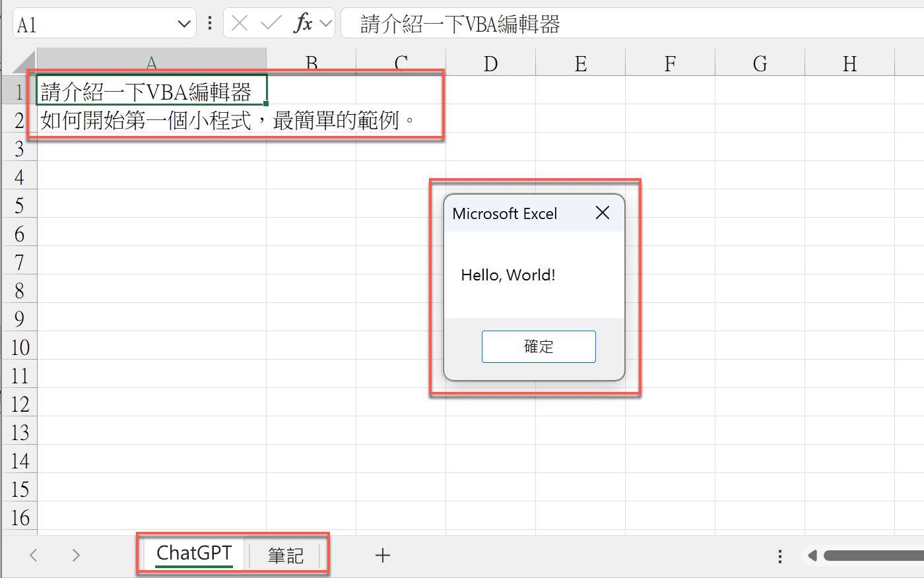Click the confirm checkmark icon in formula bar
The height and width of the screenshot is (578, 924).
[271, 24]
